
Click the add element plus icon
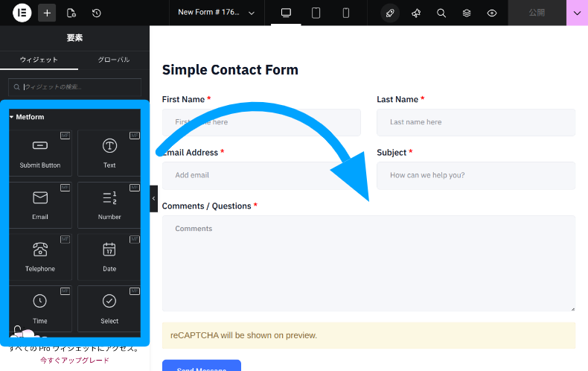[47, 13]
